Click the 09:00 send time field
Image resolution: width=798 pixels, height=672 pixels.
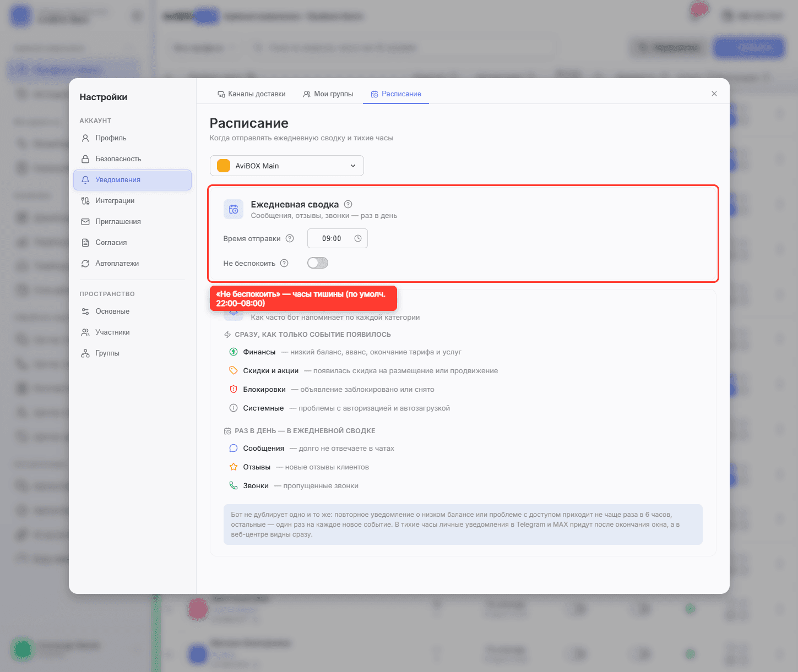(338, 238)
